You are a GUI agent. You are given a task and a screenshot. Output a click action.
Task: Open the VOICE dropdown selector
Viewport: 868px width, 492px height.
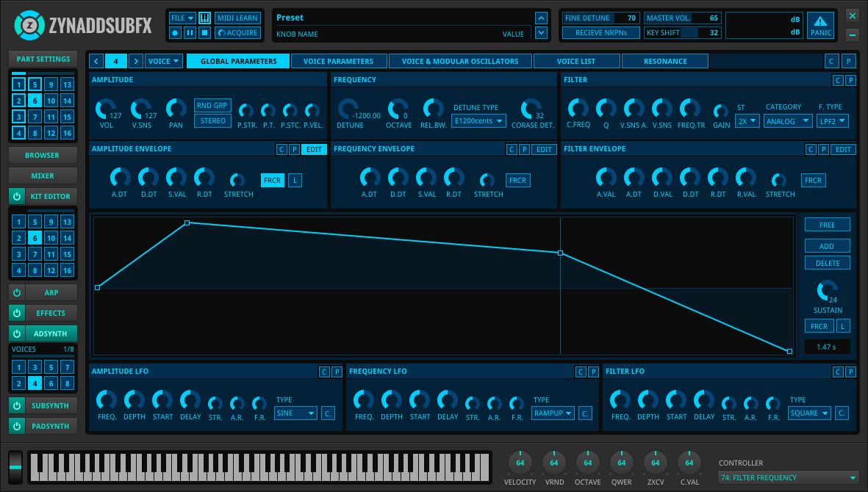tap(164, 61)
